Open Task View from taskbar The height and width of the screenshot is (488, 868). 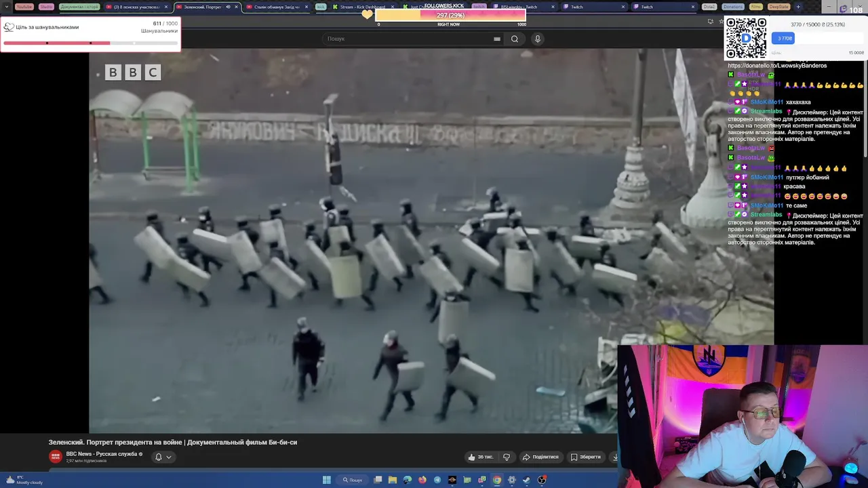[x=378, y=480]
